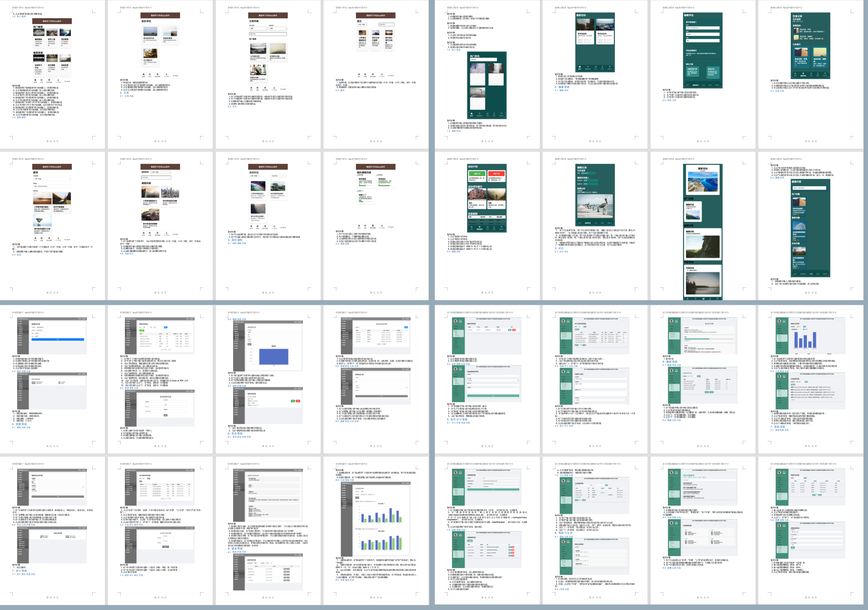
Task: Click the '2. 健康管理' section heading
Action: [562, 87]
